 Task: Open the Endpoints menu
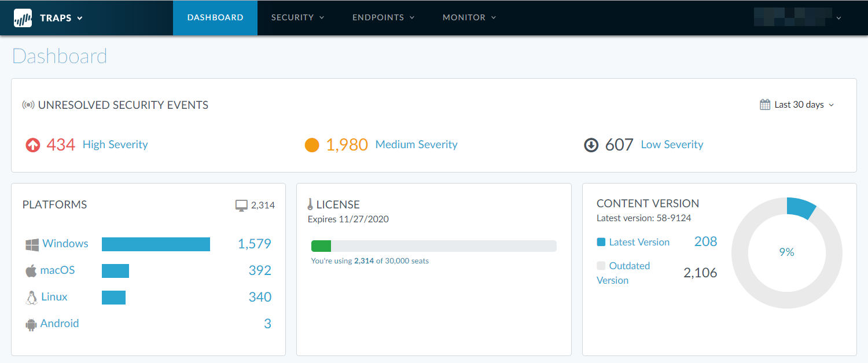coord(383,17)
